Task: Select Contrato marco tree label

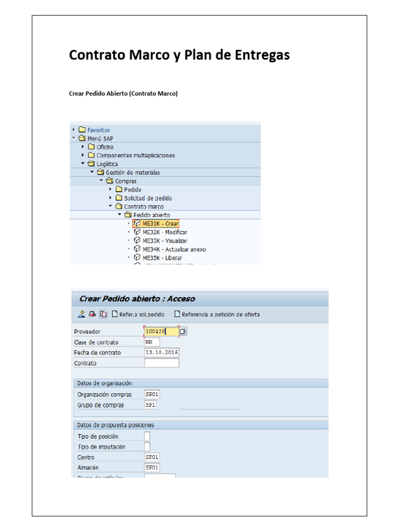Action: pos(144,207)
